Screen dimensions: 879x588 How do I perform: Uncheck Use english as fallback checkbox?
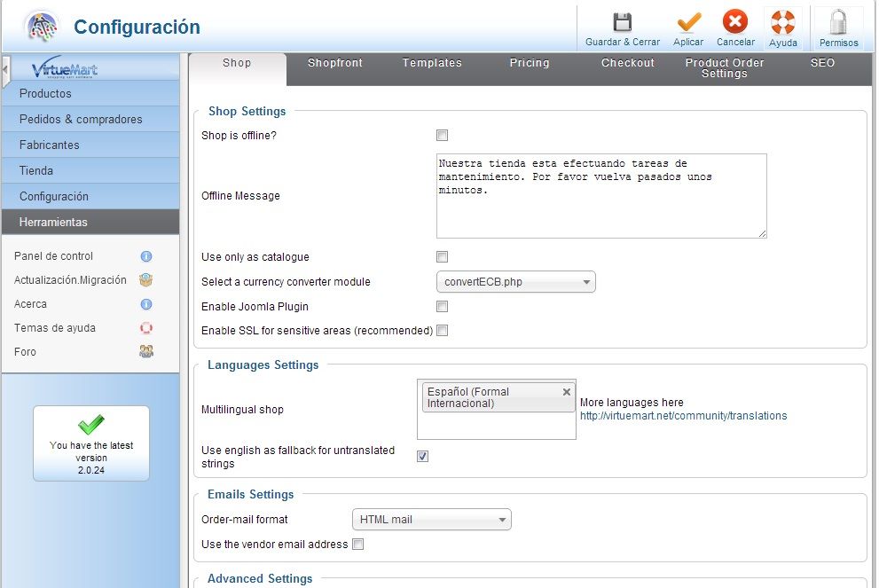click(x=423, y=456)
